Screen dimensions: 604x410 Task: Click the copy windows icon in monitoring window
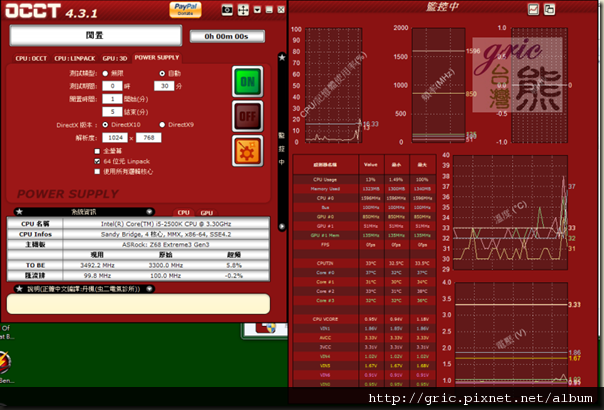coord(549,9)
